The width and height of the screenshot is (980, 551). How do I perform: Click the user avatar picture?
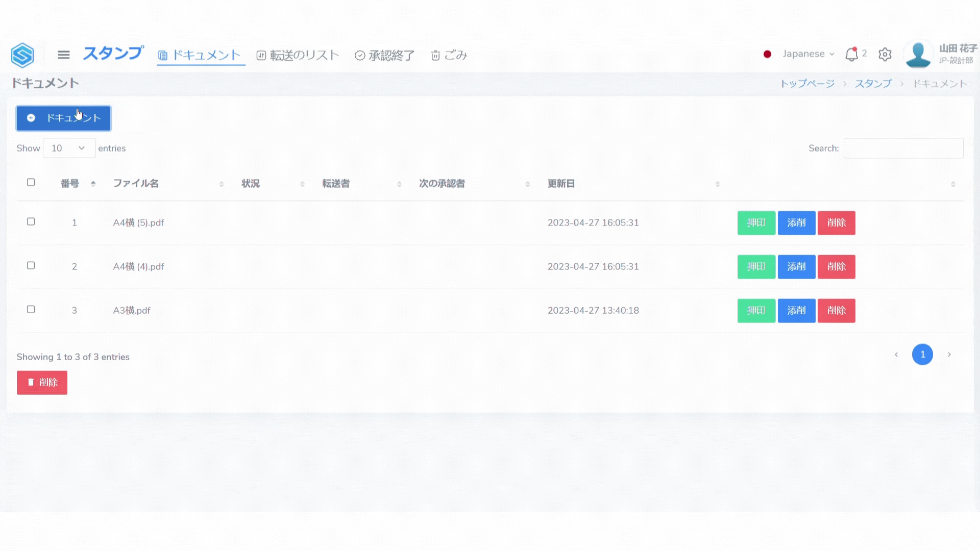click(x=918, y=55)
